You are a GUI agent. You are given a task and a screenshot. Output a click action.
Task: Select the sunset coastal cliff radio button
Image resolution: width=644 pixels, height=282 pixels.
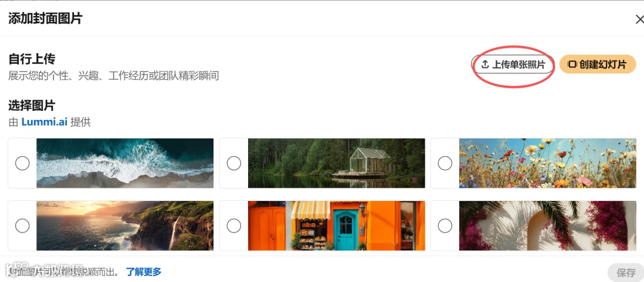pyautogui.click(x=22, y=225)
